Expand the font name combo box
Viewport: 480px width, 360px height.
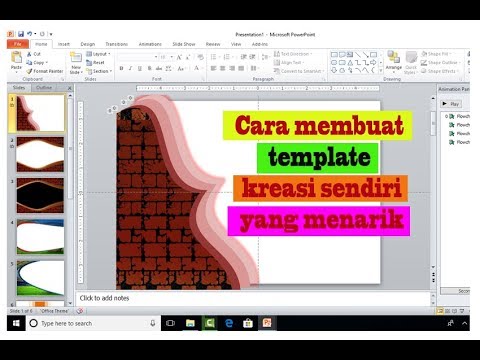(156, 57)
